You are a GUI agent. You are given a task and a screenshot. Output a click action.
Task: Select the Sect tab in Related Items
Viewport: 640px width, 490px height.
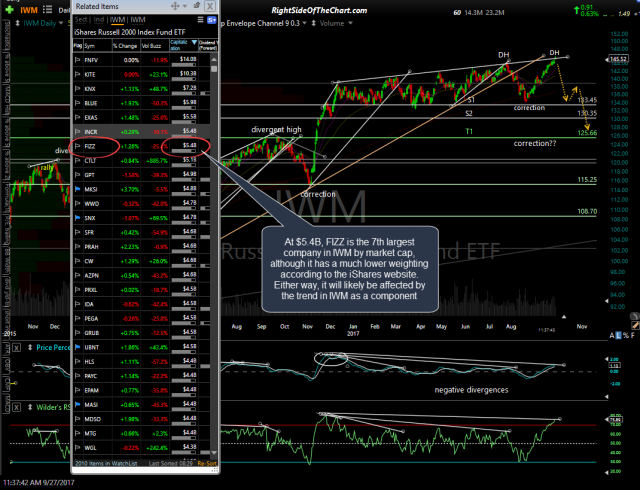[x=80, y=20]
